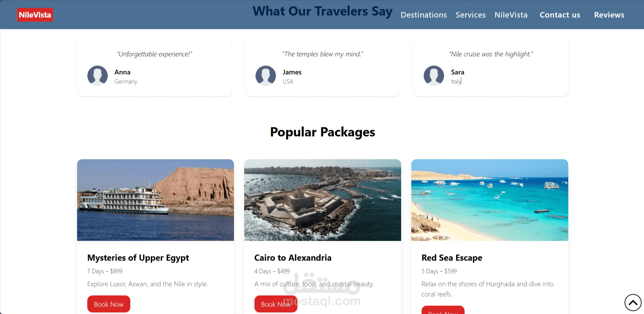The image size is (644, 314).
Task: Click the Mysteries of Upper Egypt title
Action: coord(138,258)
